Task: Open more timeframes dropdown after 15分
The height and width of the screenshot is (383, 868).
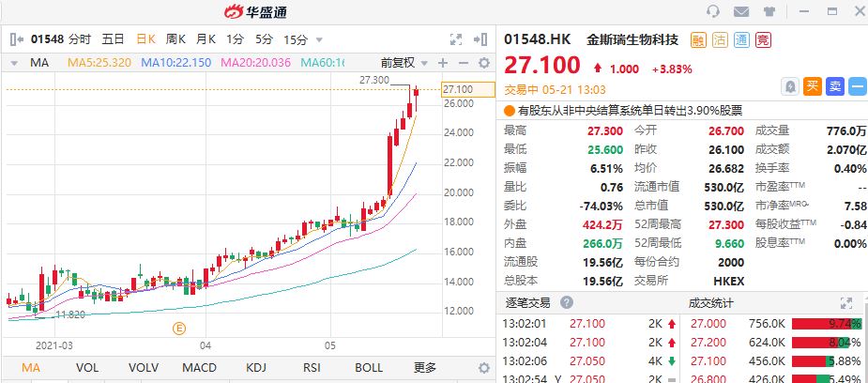Action: 319,39
